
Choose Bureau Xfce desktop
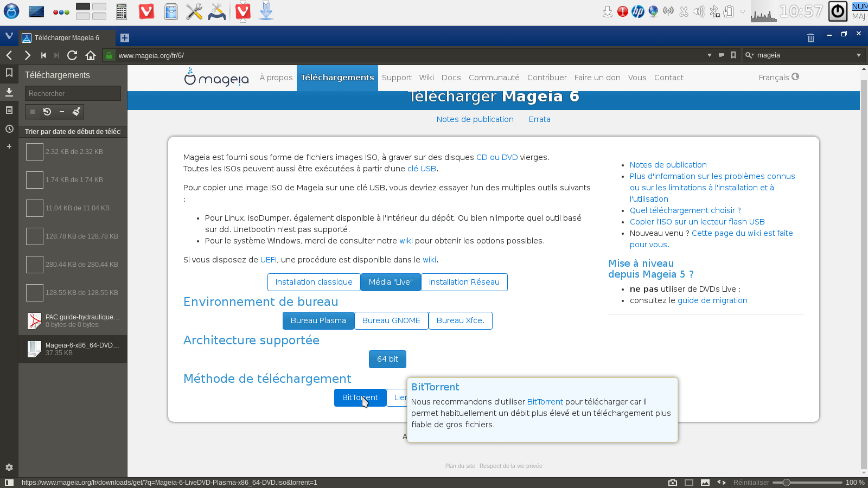coord(461,320)
